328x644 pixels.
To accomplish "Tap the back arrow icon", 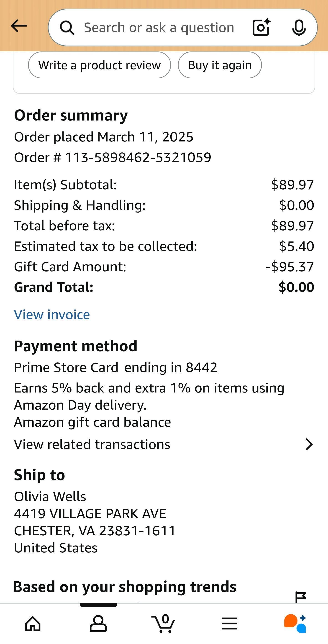I will point(19,26).
